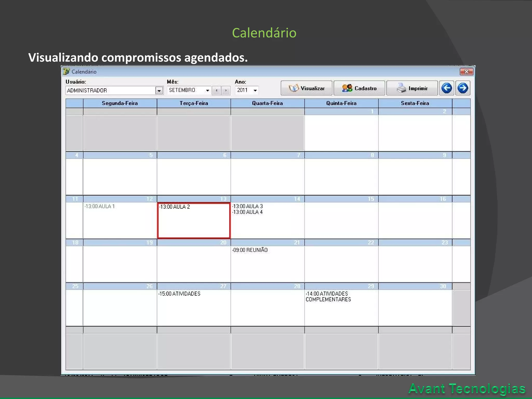Click the Quarta-Feira column header
The width and height of the screenshot is (532, 399).
268,103
